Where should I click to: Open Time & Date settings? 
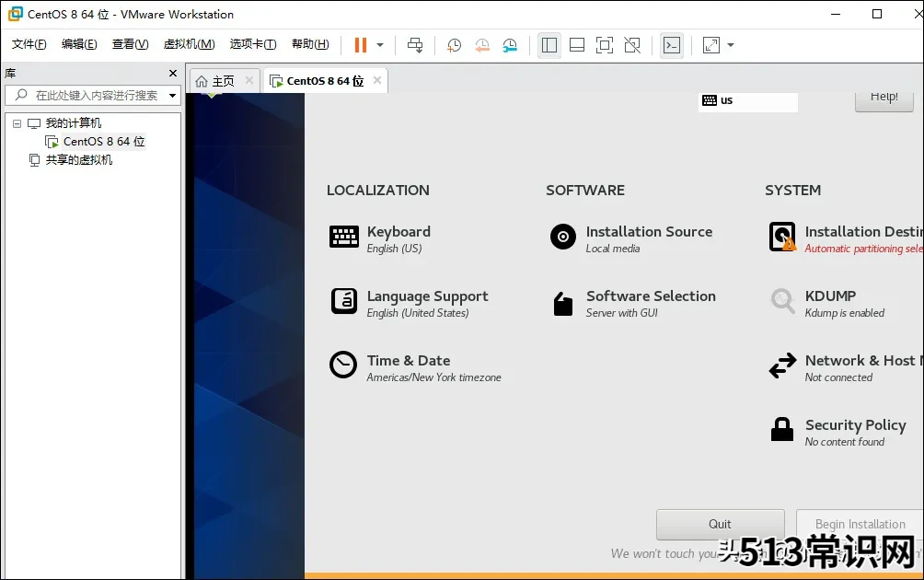415,367
